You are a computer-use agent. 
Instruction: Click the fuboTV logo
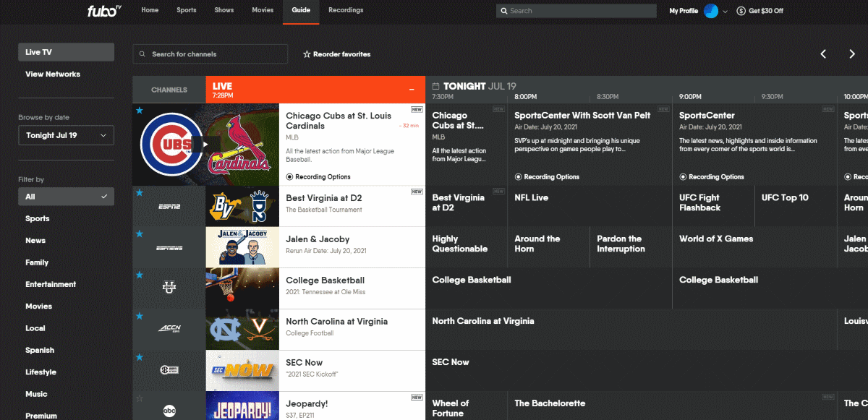pyautogui.click(x=103, y=11)
